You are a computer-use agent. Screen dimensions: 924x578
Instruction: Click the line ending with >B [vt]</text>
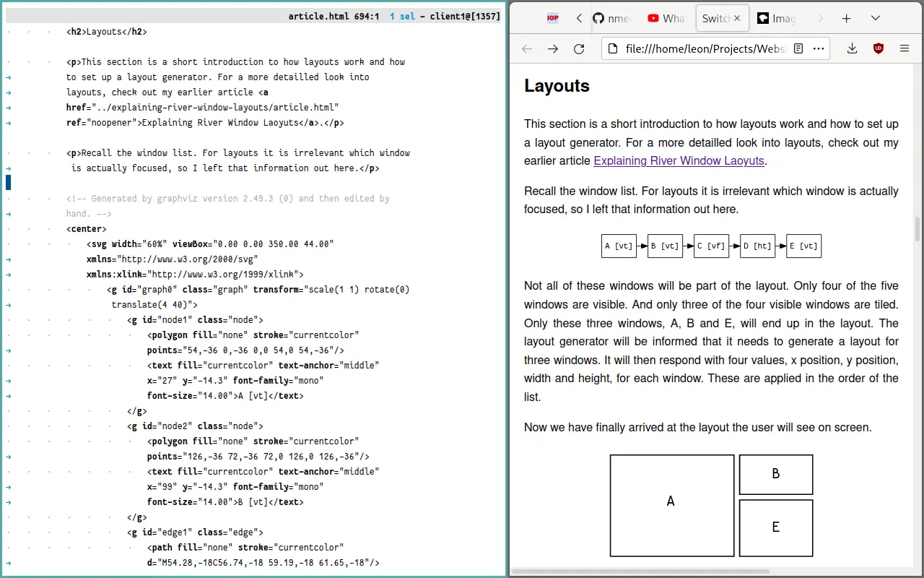(x=225, y=502)
